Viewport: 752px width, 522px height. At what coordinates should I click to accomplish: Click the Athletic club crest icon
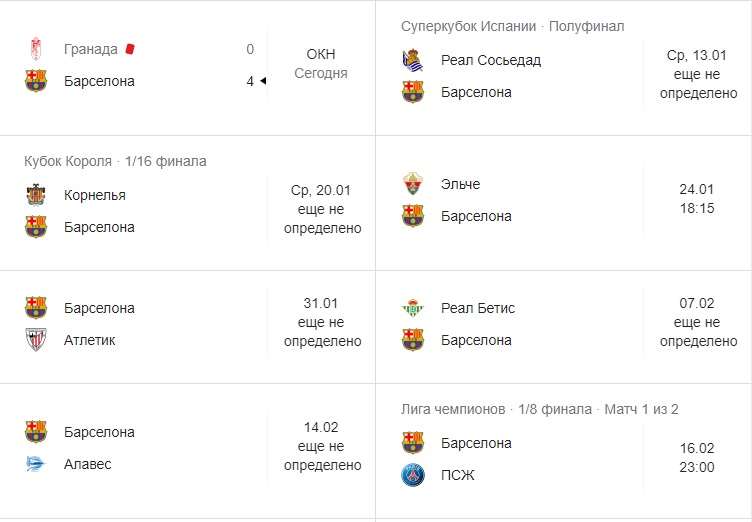click(36, 340)
